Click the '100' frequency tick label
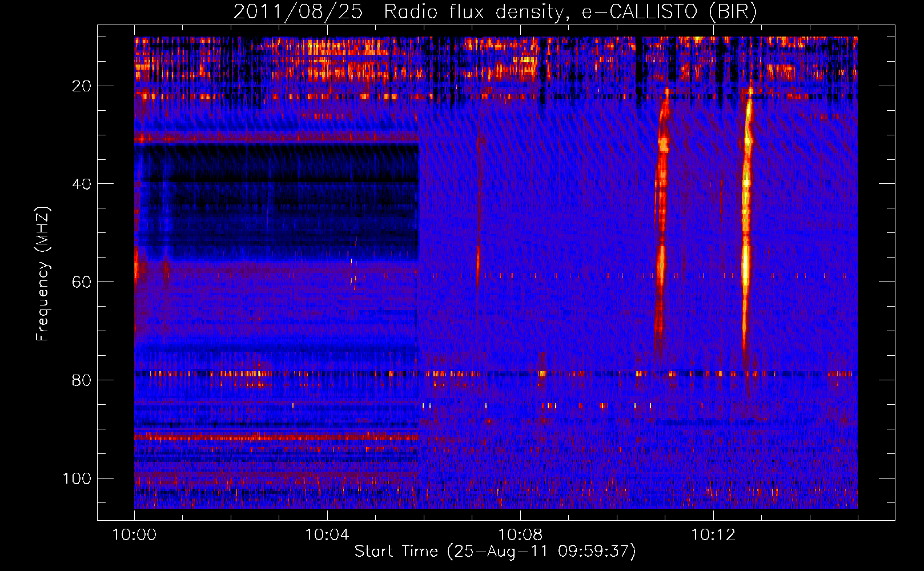 (77, 478)
